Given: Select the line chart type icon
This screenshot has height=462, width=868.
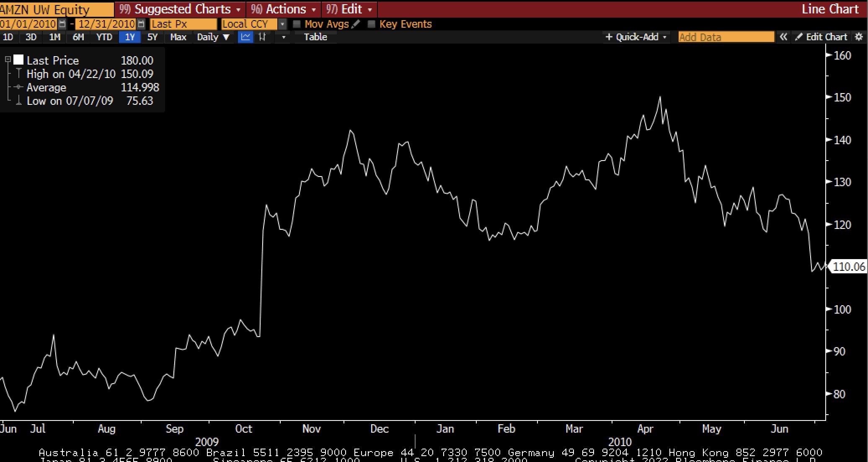Looking at the screenshot, I should pos(245,37).
